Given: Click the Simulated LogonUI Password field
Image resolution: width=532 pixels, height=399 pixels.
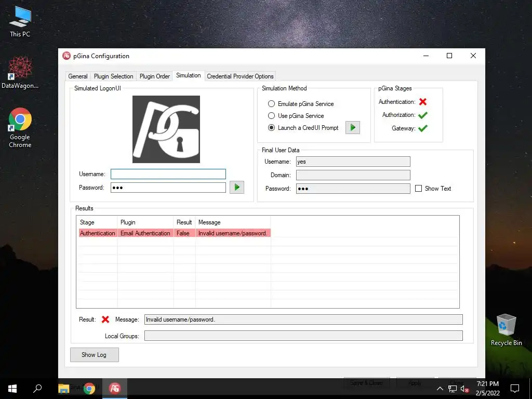Looking at the screenshot, I should click(168, 188).
